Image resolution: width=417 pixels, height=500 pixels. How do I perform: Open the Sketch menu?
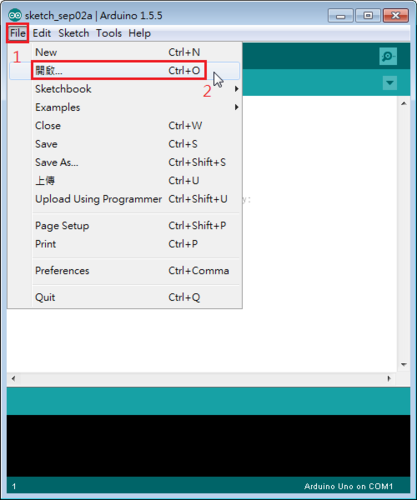point(74,33)
